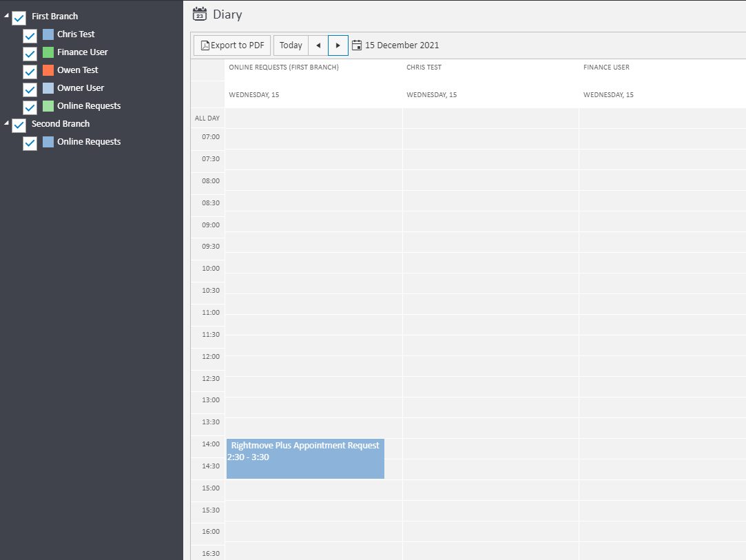Select Online Requests under Second Branch
This screenshot has width=746, height=560.
coord(89,142)
